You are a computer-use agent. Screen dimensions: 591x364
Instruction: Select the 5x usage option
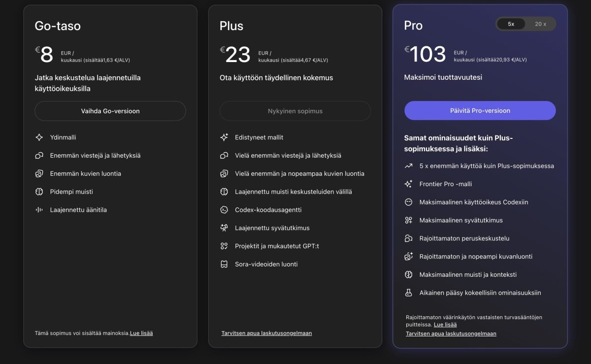(511, 24)
